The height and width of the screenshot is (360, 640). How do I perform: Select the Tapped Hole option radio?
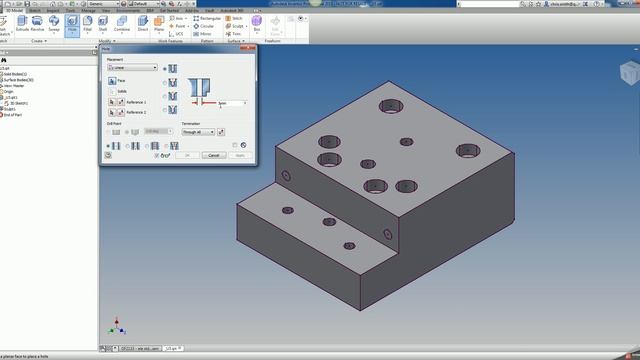click(x=147, y=146)
